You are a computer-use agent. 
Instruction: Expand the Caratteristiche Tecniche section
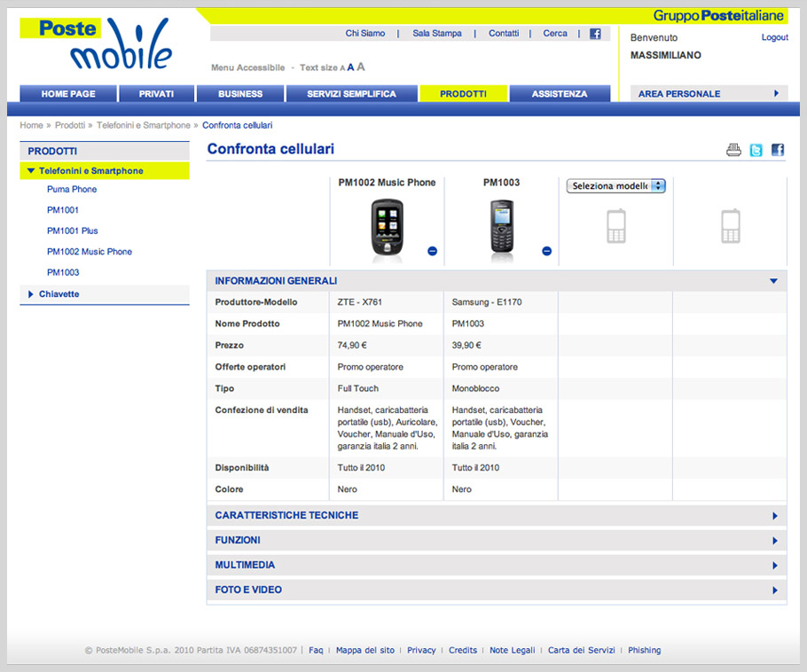click(x=497, y=516)
